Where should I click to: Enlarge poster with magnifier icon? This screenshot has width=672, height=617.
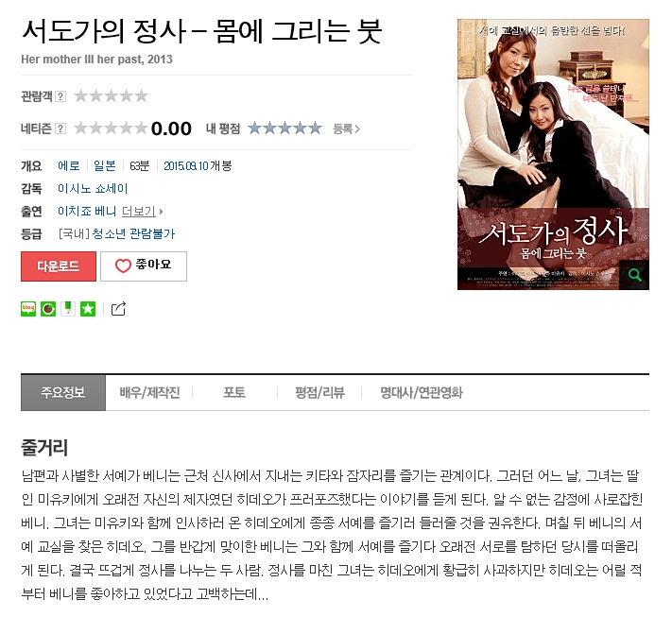tap(635, 275)
